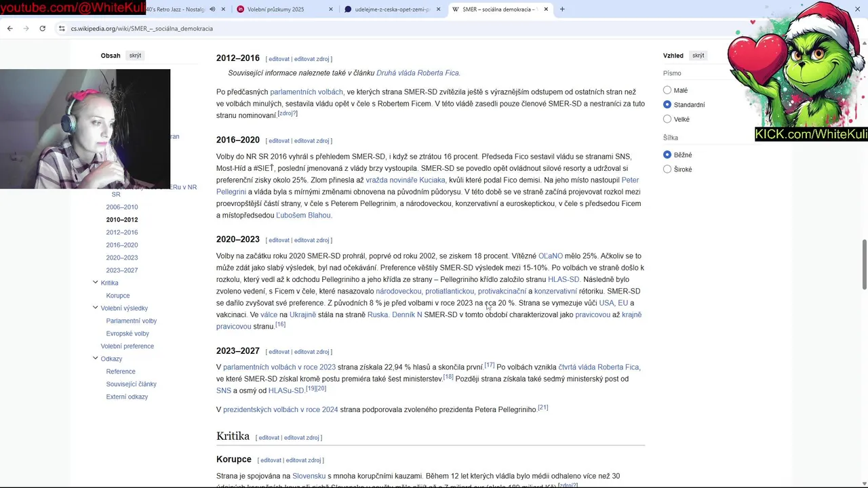The image size is (868, 488).
Task: Switch to udelejme-z-ceska-opet-zemi tab
Action: (x=387, y=9)
